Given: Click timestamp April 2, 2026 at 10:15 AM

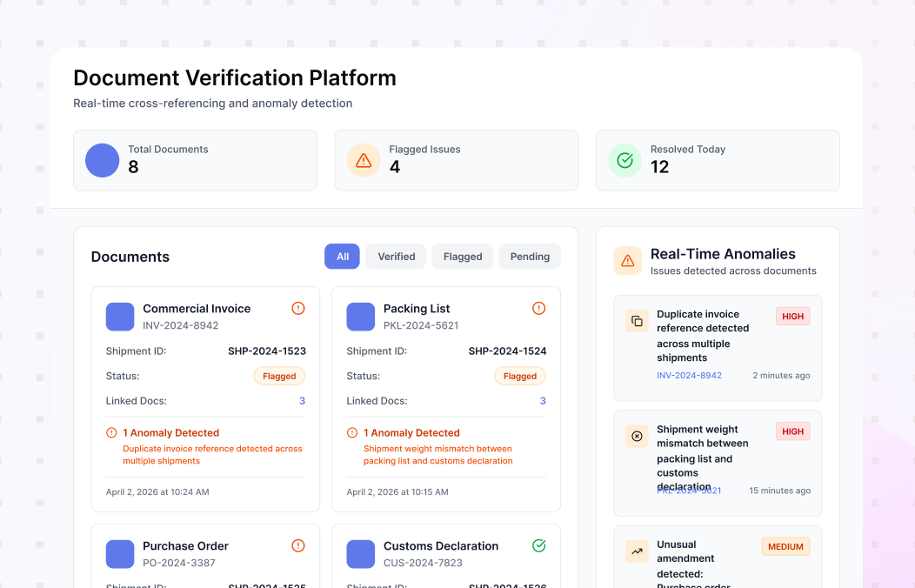Looking at the screenshot, I should tap(397, 491).
